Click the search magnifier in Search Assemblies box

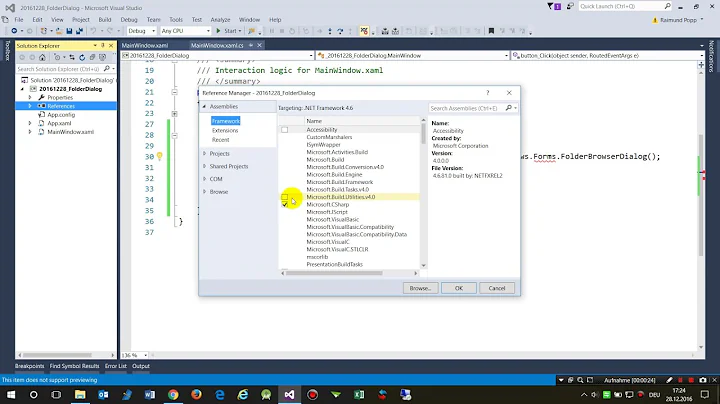tap(508, 108)
